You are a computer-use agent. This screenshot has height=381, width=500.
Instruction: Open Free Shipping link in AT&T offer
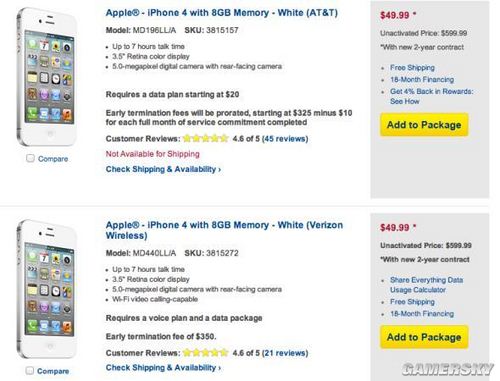click(412, 68)
